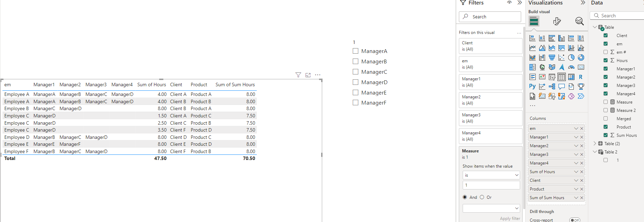644x222 pixels.
Task: Pick the Q&A speech bubble visual
Action: coord(562,86)
